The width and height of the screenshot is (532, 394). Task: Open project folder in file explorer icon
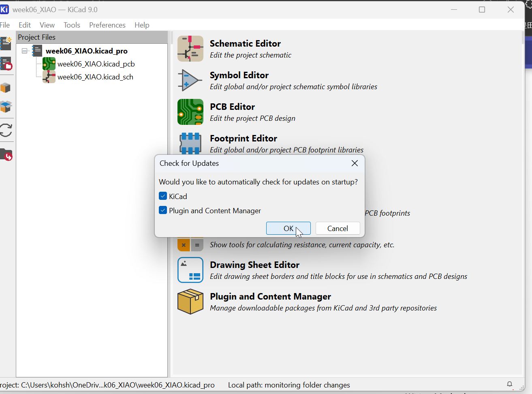pyautogui.click(x=6, y=154)
